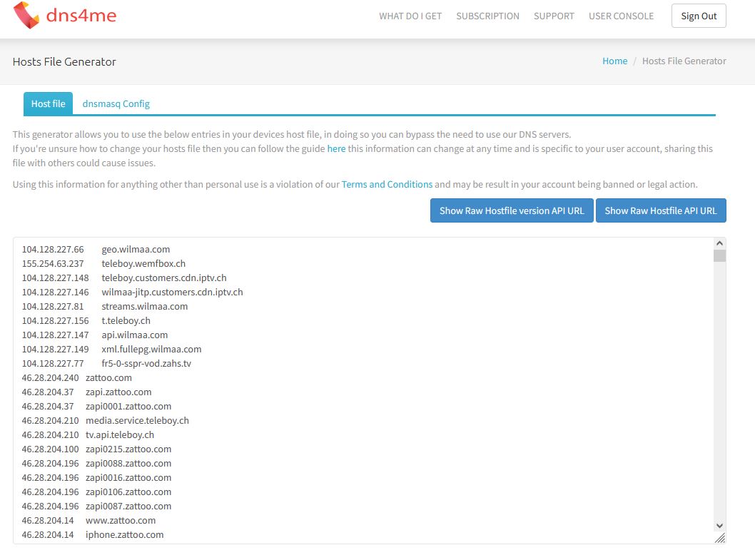
Task: Click the xml.fullepg.wilmaa.com entry
Action: (x=151, y=349)
